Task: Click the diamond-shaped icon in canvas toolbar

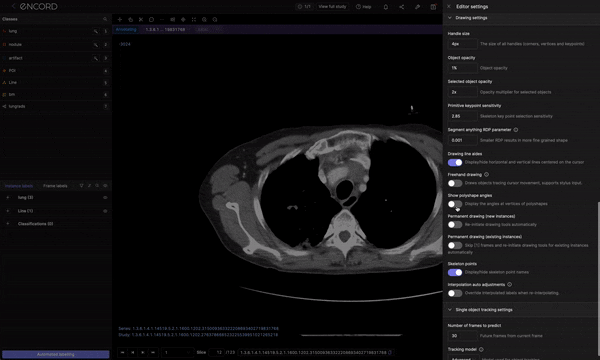Action: pyautogui.click(x=183, y=20)
